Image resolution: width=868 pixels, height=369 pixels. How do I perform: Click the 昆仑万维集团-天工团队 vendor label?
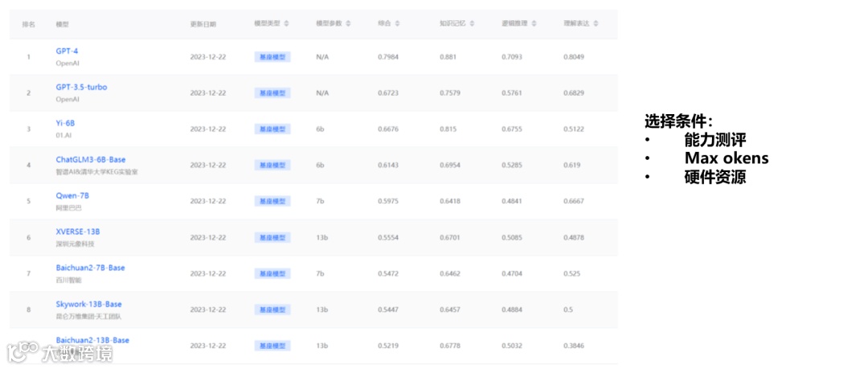point(88,317)
